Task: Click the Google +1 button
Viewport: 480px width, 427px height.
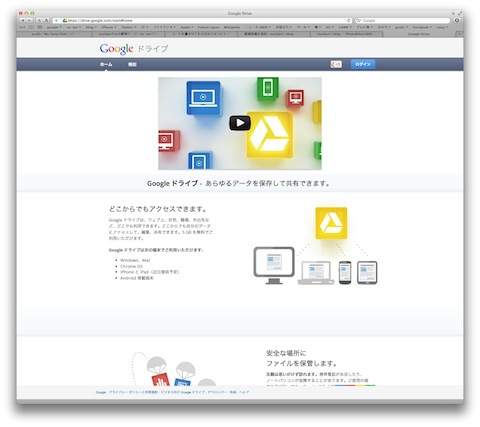Action: coord(336,64)
